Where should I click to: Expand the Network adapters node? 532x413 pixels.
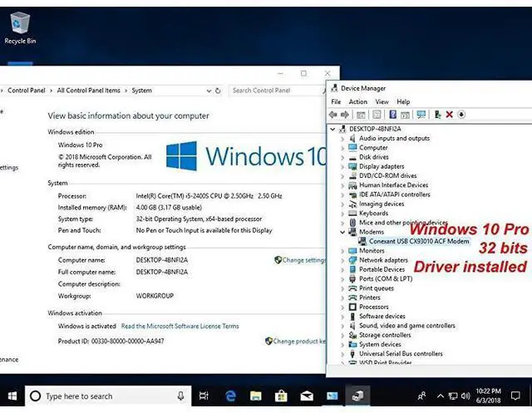(x=342, y=260)
